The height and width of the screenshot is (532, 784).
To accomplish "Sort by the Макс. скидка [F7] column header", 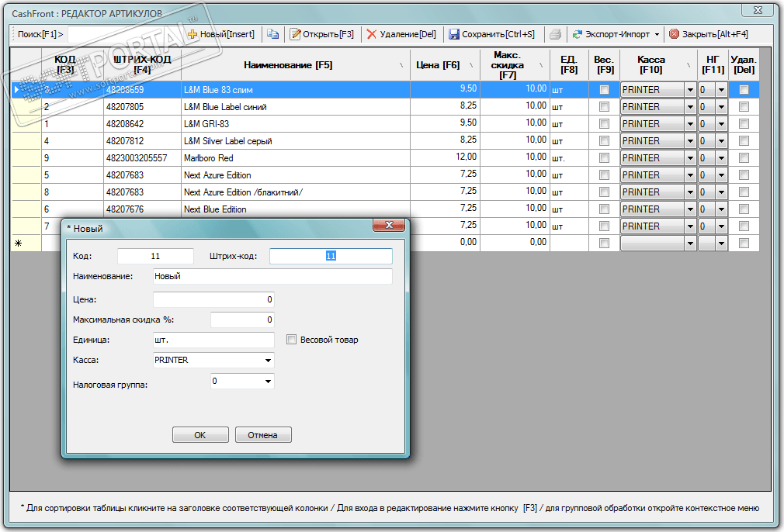I will coord(514,65).
